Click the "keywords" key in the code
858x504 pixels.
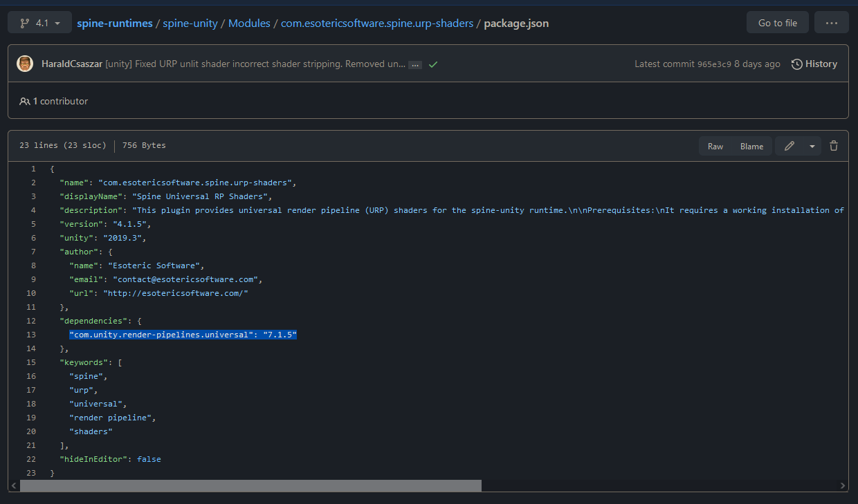83,362
